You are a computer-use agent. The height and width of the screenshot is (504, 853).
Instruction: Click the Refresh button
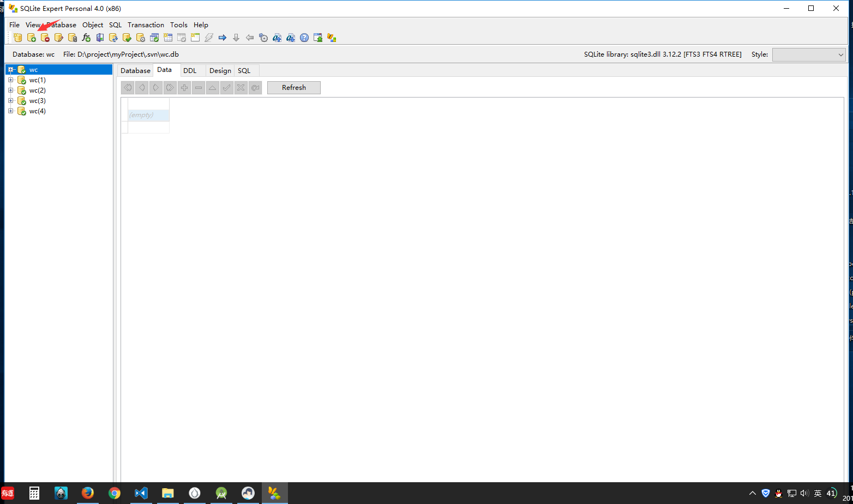click(294, 88)
